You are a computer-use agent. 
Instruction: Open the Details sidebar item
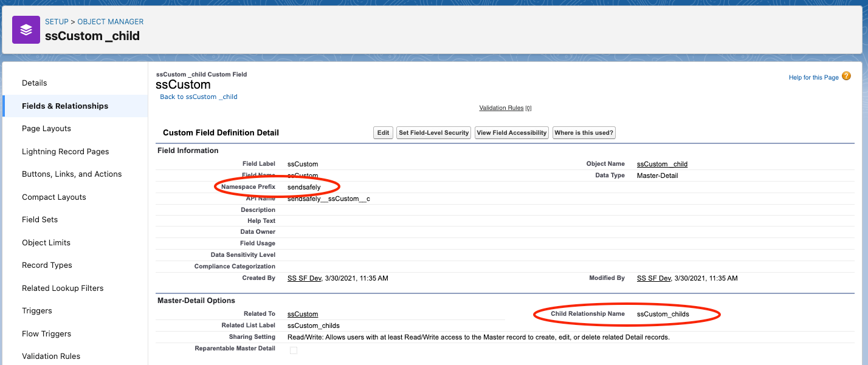(x=35, y=83)
